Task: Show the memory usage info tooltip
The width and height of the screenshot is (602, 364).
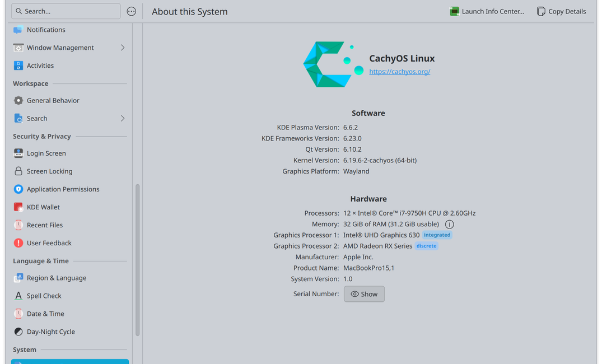Action: tap(449, 223)
